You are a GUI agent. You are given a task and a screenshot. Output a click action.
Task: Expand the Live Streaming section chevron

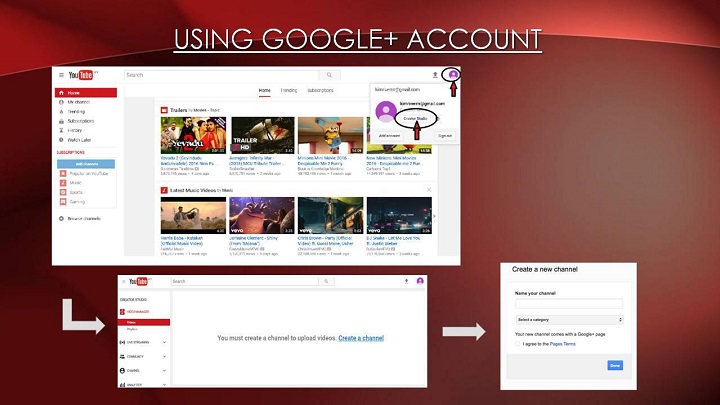click(164, 343)
